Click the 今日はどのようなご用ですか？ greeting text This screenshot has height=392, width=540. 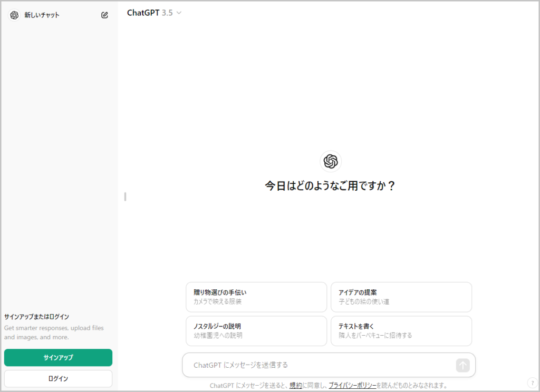[x=330, y=186]
